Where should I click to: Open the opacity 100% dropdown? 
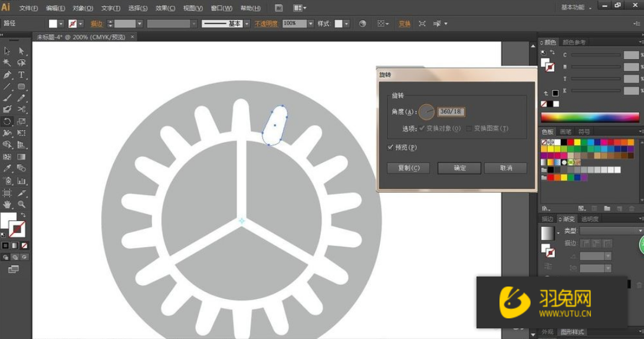point(310,24)
